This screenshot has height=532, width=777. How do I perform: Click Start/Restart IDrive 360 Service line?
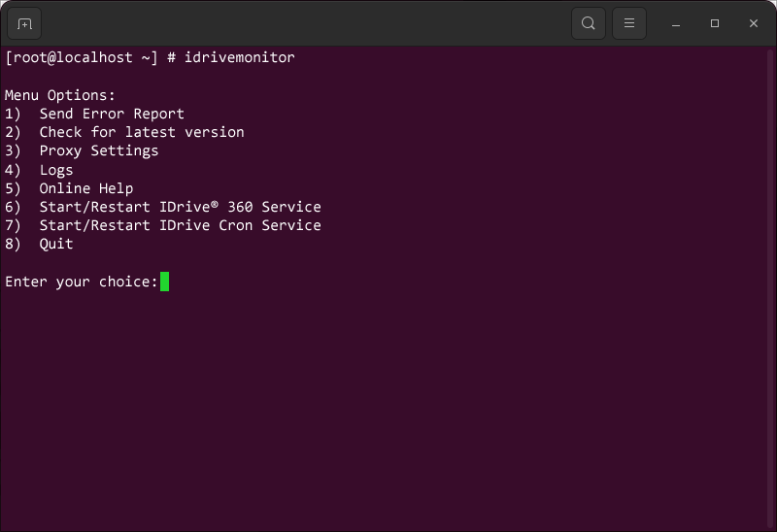tap(180, 207)
